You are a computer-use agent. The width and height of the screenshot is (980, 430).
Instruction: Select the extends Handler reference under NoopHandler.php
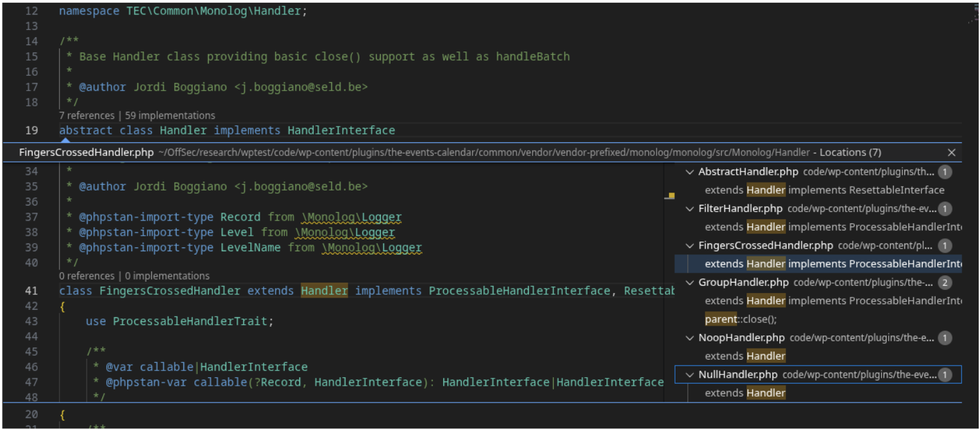[x=745, y=356]
